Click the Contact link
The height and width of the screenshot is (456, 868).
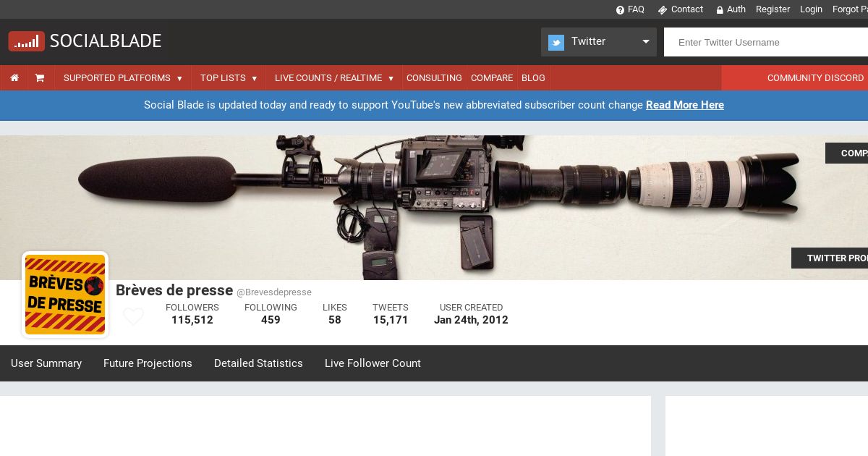coord(687,9)
